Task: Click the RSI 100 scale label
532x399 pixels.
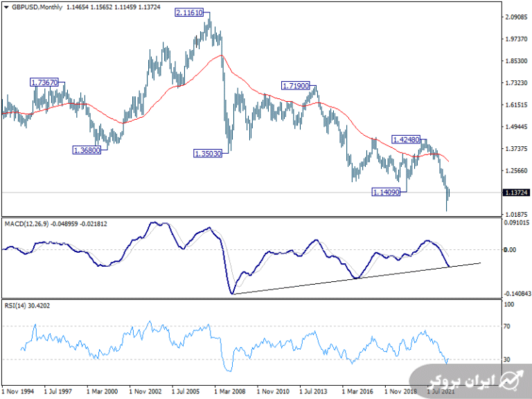Action: tap(509, 304)
